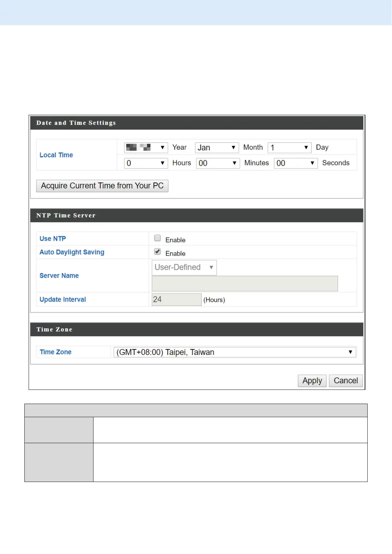Click Acquire Current Time from Your PC
The image size is (392, 554).
pyautogui.click(x=102, y=186)
